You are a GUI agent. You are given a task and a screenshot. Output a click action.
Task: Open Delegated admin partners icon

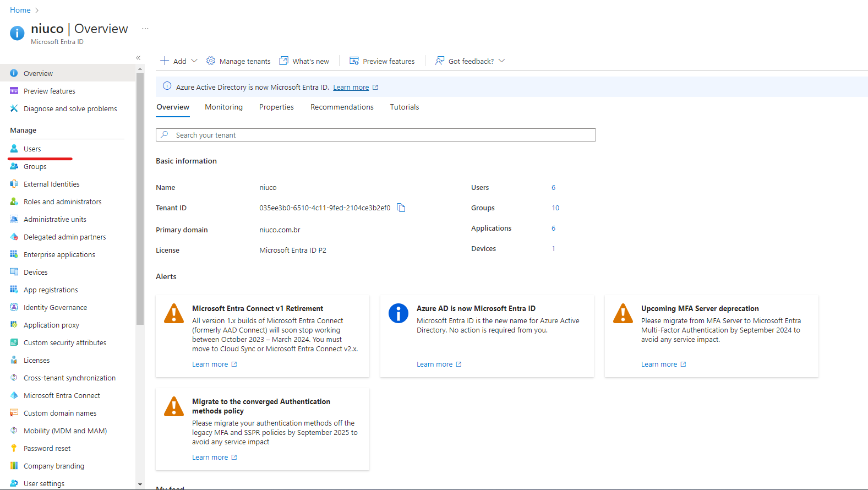pos(14,237)
